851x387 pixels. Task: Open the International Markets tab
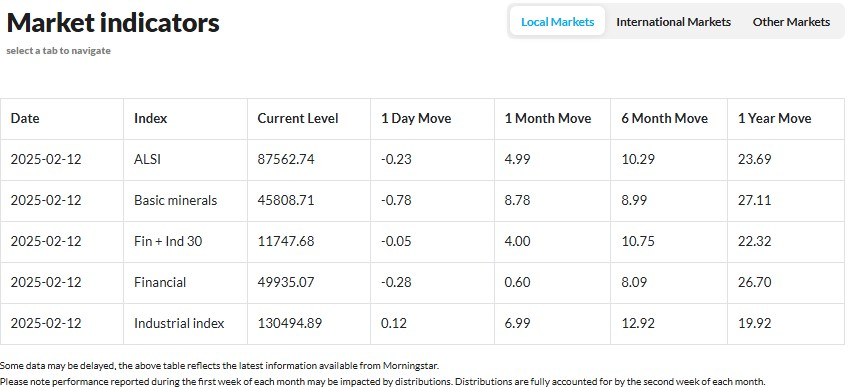[x=673, y=22]
